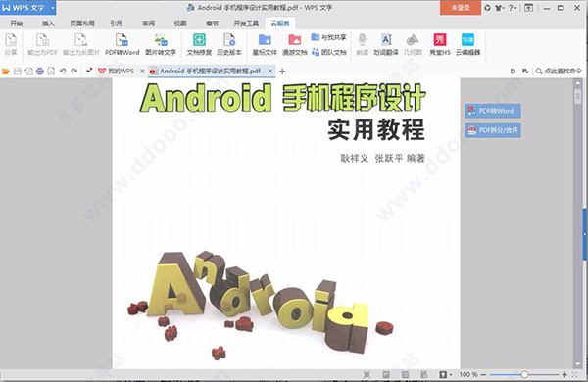Open 云编辑器 cloud editor

467,44
